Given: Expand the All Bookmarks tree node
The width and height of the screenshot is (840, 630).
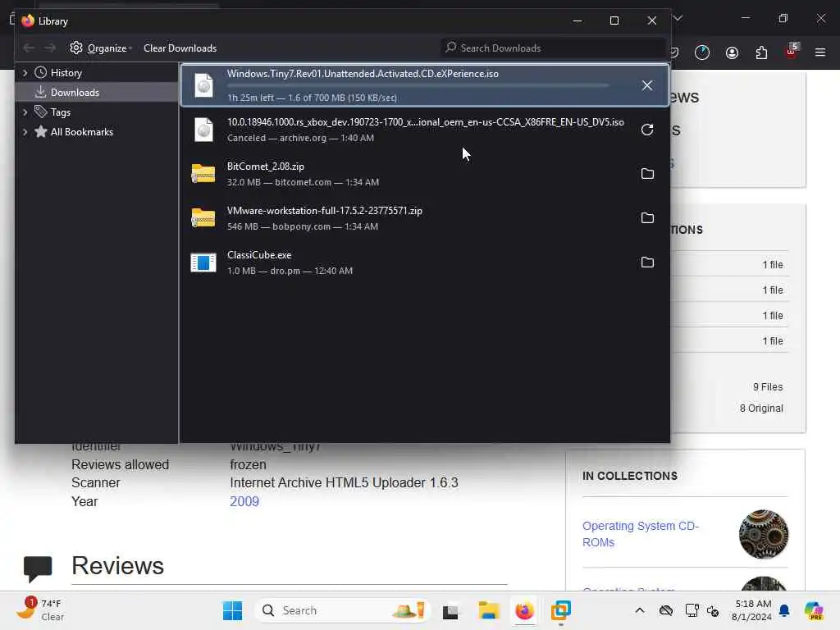Looking at the screenshot, I should click(25, 132).
